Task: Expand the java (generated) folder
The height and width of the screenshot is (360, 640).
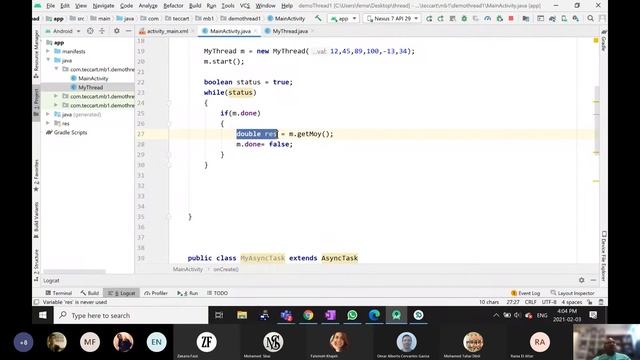Action: (x=48, y=114)
